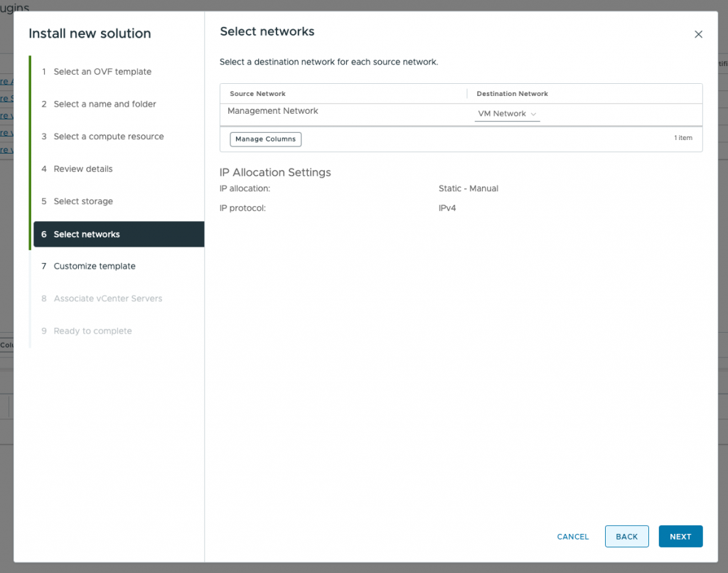The image size is (728, 573).
Task: Close the Install new solution dialog
Action: [698, 34]
